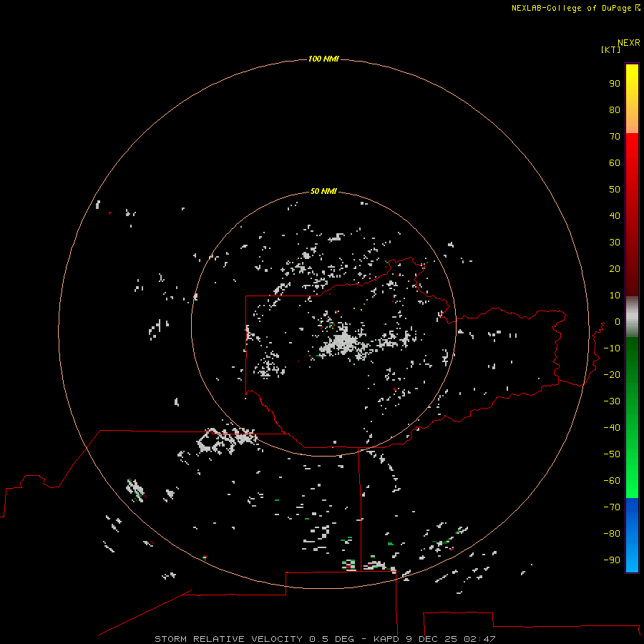
Task: Click the 0 value on the velocity scale
Action: tap(618, 321)
